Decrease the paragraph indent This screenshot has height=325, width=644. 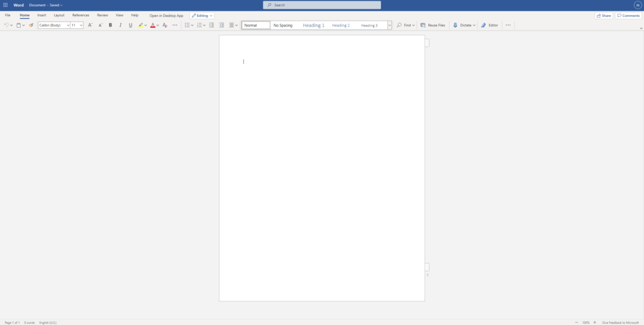(211, 25)
